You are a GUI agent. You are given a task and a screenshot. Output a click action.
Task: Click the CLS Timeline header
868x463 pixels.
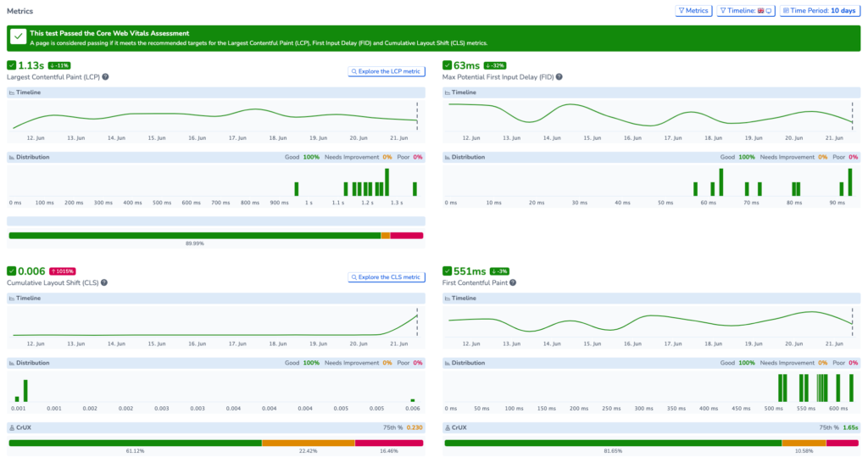click(216, 298)
